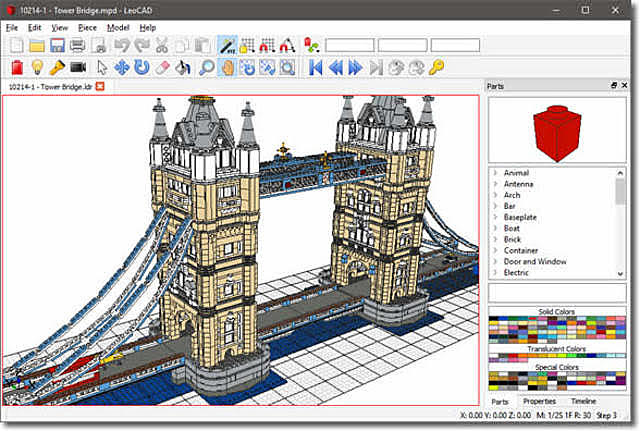Select the Paint bucket tool
The height and width of the screenshot is (431, 640).
click(x=182, y=67)
